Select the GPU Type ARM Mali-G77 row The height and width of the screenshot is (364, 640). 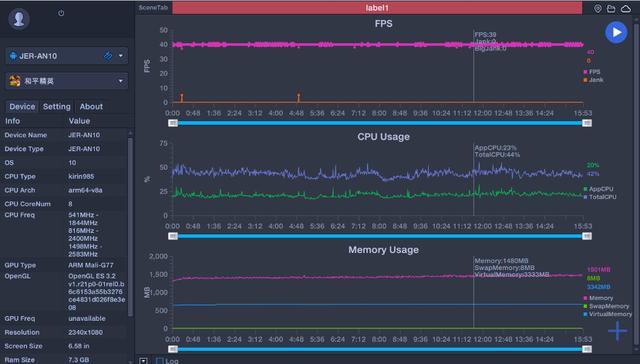(64, 265)
